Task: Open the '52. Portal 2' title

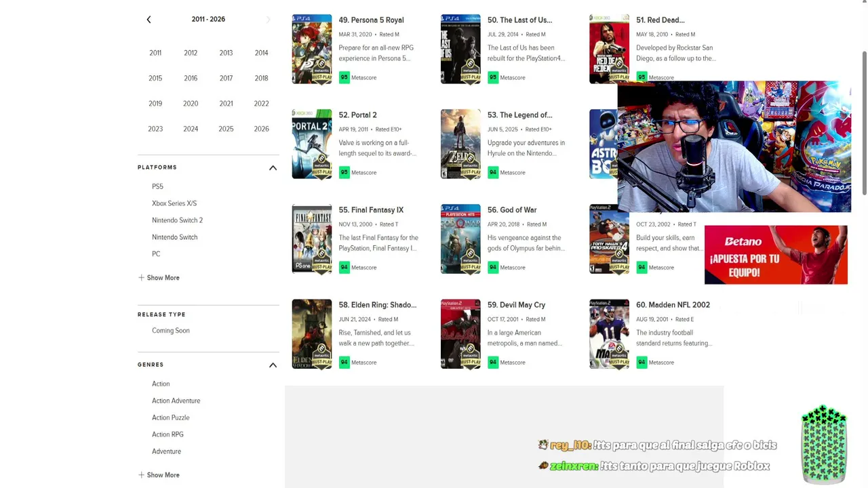Action: (357, 115)
